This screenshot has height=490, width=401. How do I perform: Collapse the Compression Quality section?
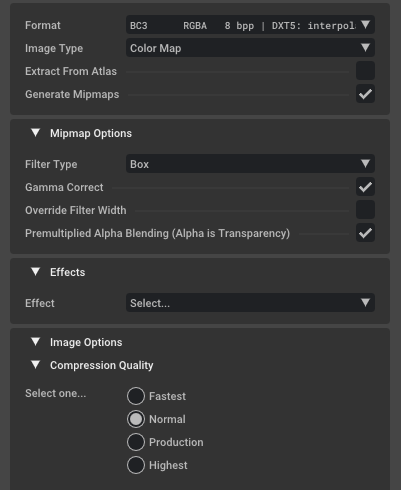point(35,365)
